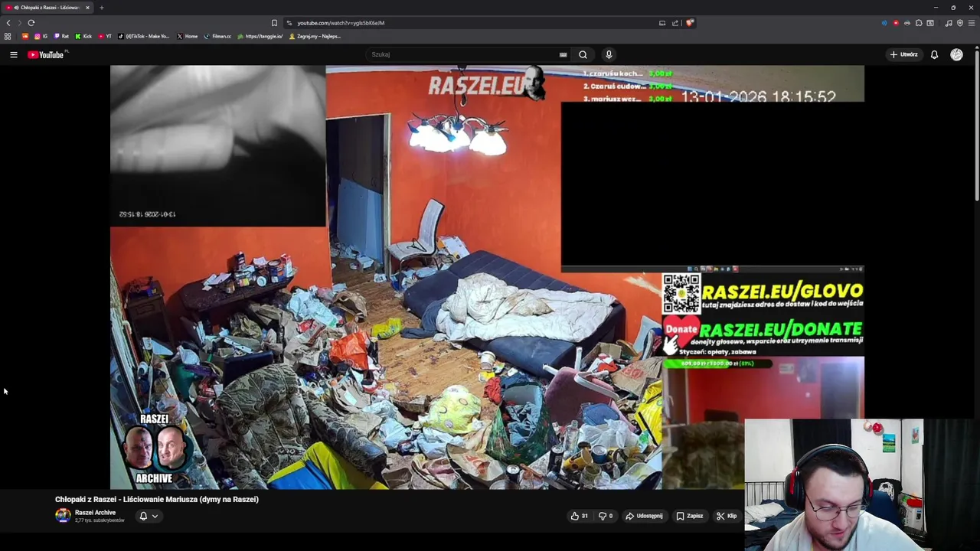Expand subscription notification bell dropdown
980x551 pixels.
[149, 516]
